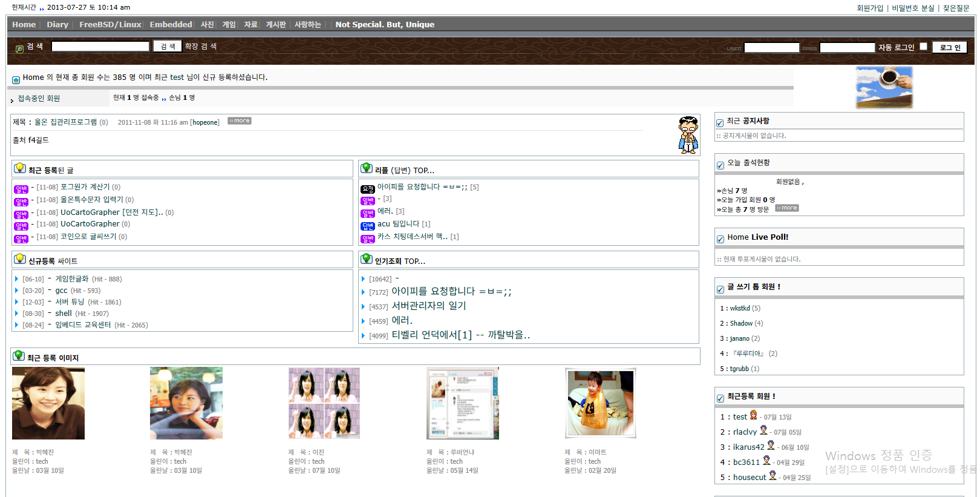Click the 요청 badge icon in replies list
Viewport: 980px width, 497px height.
coord(368,189)
